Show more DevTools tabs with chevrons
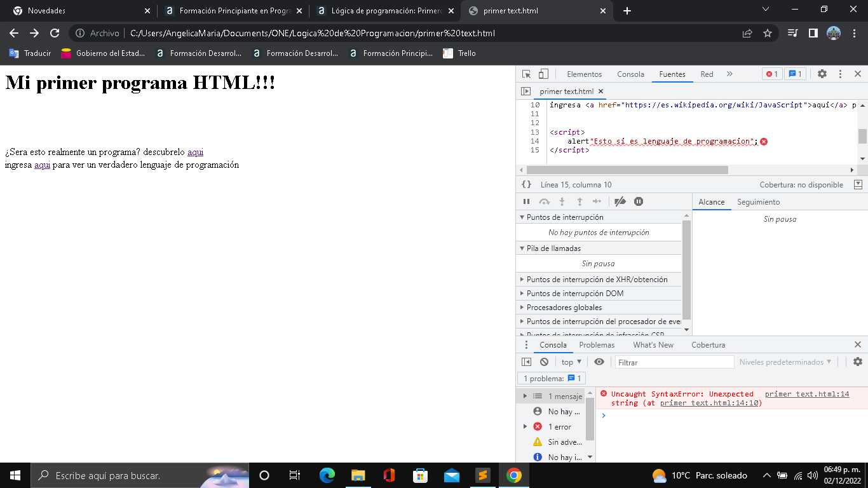868x488 pixels. [x=729, y=74]
